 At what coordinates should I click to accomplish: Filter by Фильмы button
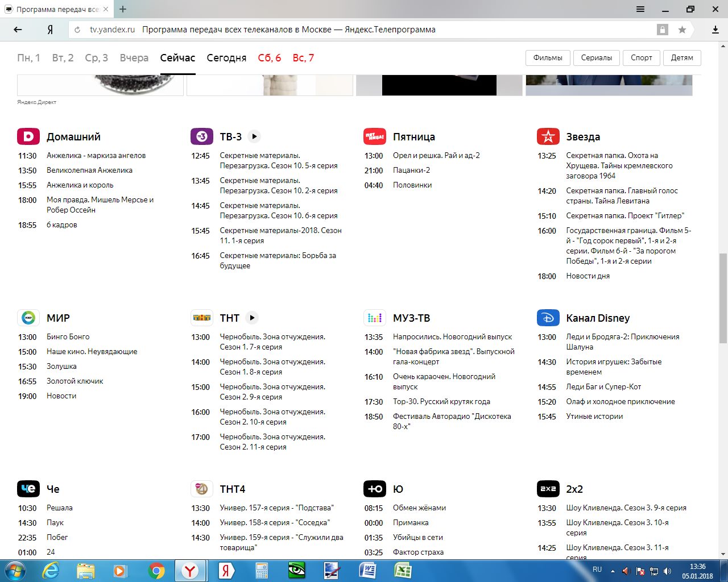(548, 57)
